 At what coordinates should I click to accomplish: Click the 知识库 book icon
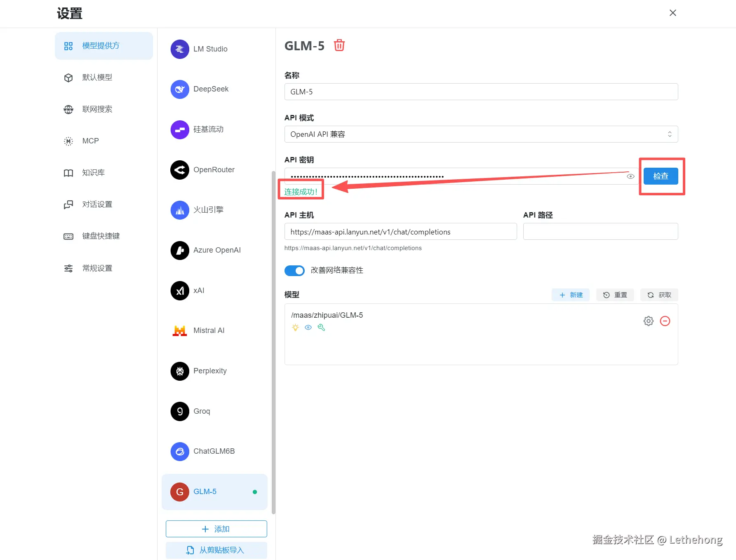[x=68, y=173]
